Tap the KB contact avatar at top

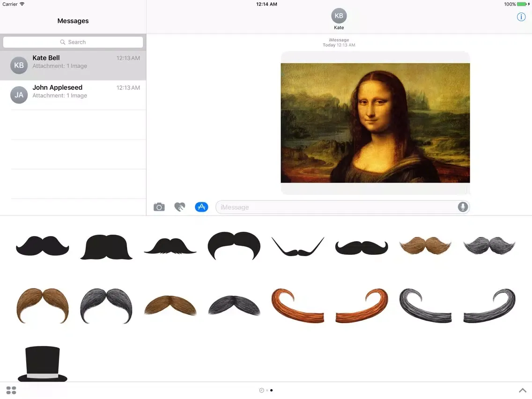(339, 15)
